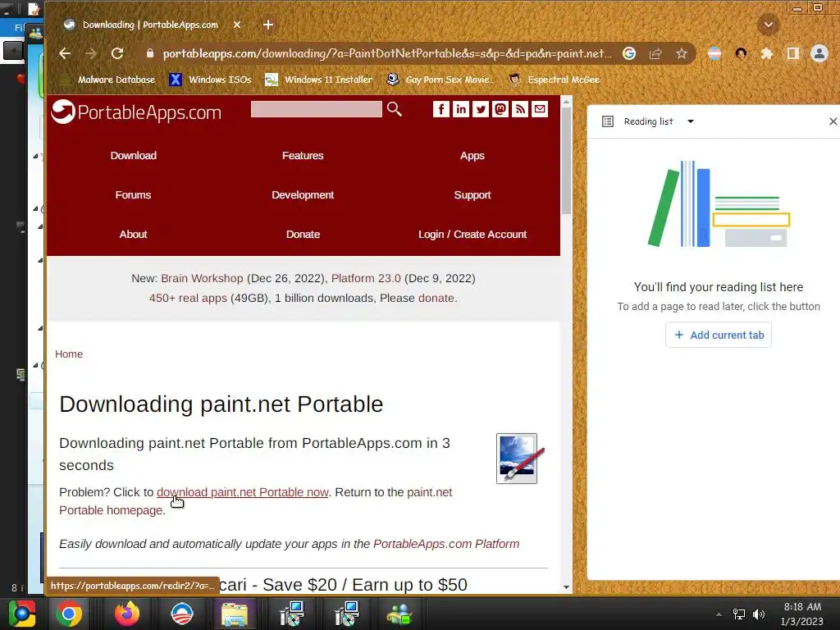The image size is (840, 630).
Task: Click the 8:18 AM taskbar clock
Action: (x=802, y=614)
